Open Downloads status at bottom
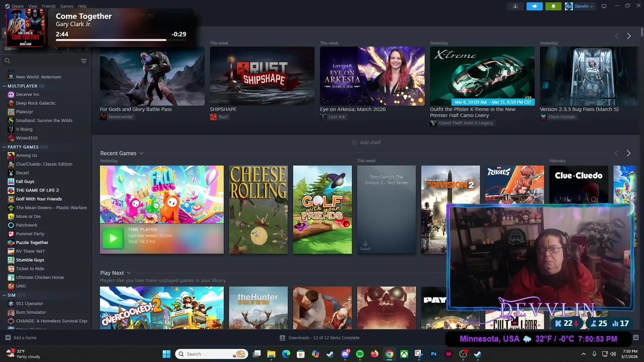Viewport: 644px width, 362px height. coord(319,338)
